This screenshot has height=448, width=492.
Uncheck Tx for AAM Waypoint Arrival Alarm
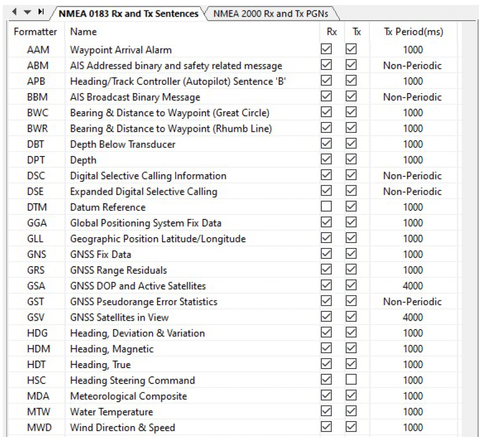click(351, 49)
